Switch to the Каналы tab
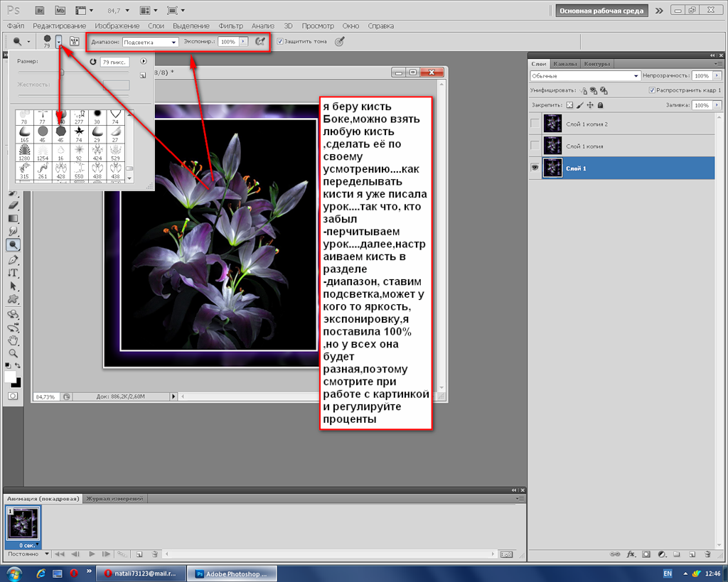728x582 pixels. [x=564, y=64]
